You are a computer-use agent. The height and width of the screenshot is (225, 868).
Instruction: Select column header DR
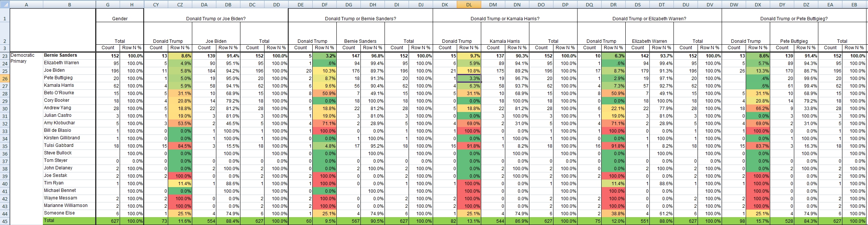613,5
